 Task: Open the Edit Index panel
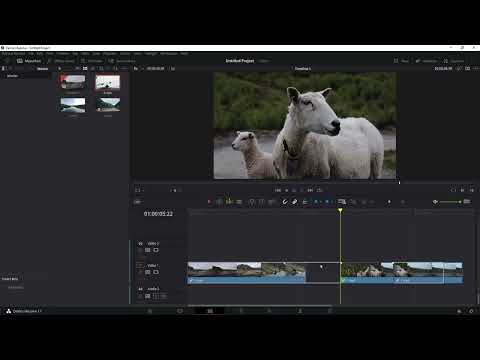coord(91,61)
